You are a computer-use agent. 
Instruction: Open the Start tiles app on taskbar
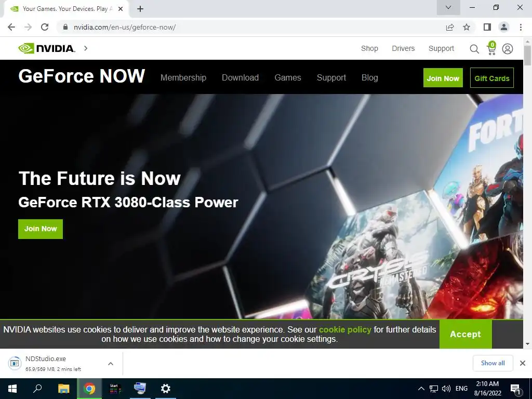[x=115, y=389]
